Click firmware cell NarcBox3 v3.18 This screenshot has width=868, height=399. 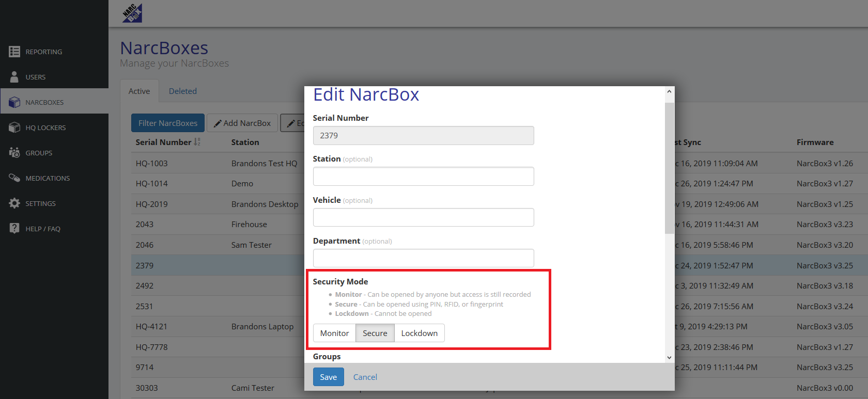825,285
